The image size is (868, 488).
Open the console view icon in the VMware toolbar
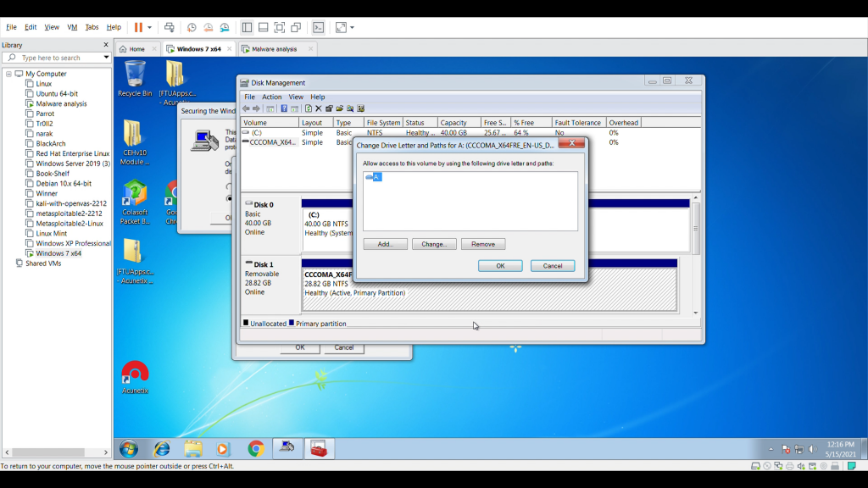tap(319, 27)
